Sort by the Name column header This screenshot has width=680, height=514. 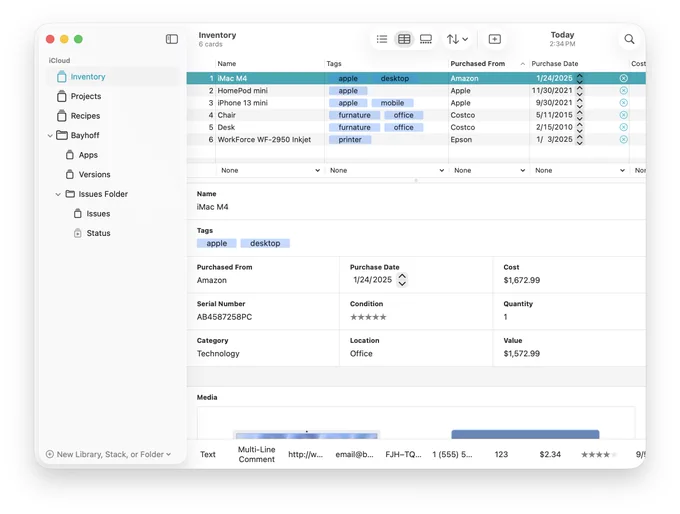(227, 64)
